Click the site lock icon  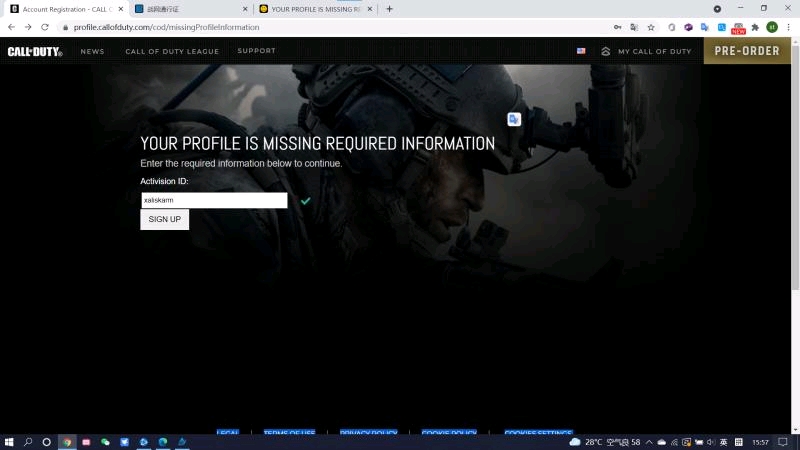click(x=65, y=28)
